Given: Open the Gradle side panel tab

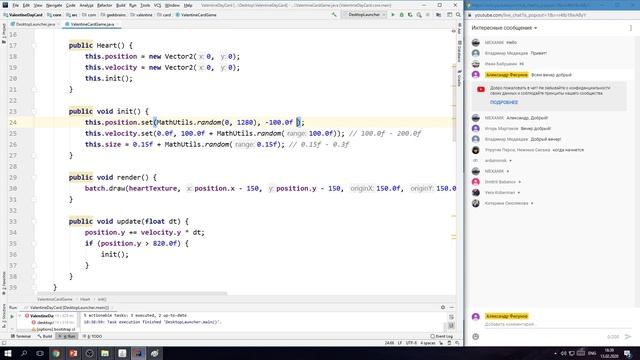Looking at the screenshot, I should (459, 78).
